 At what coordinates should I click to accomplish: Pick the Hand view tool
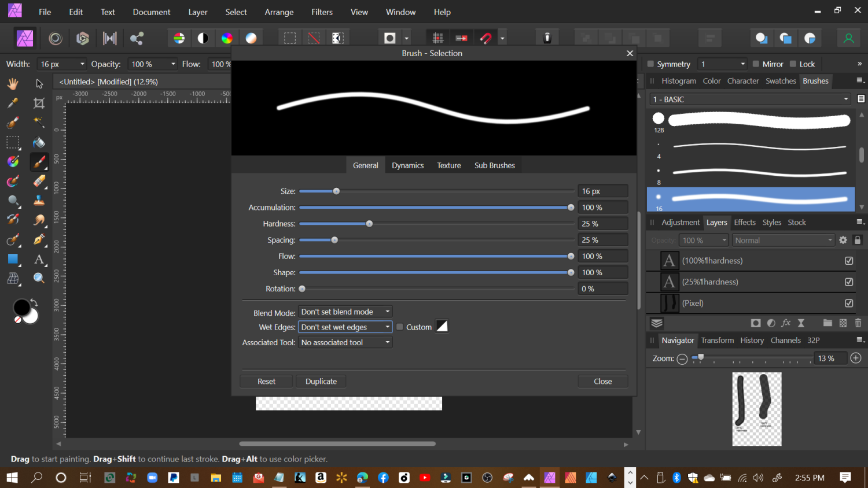pos(13,84)
